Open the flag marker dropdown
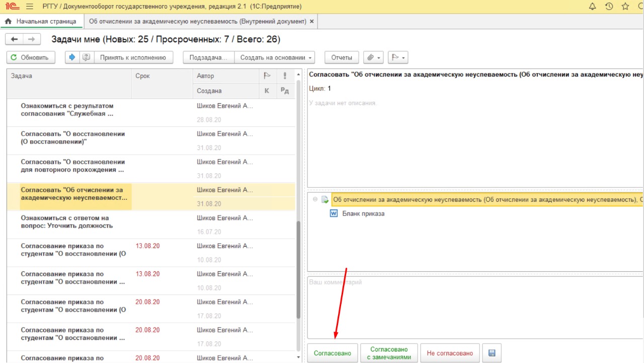644x363 pixels. coord(397,57)
